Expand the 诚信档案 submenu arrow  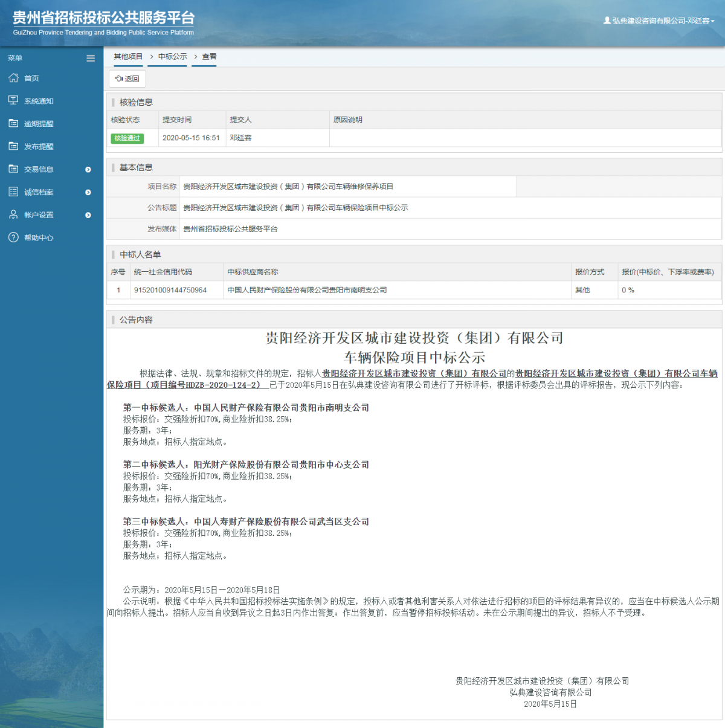pyautogui.click(x=88, y=192)
